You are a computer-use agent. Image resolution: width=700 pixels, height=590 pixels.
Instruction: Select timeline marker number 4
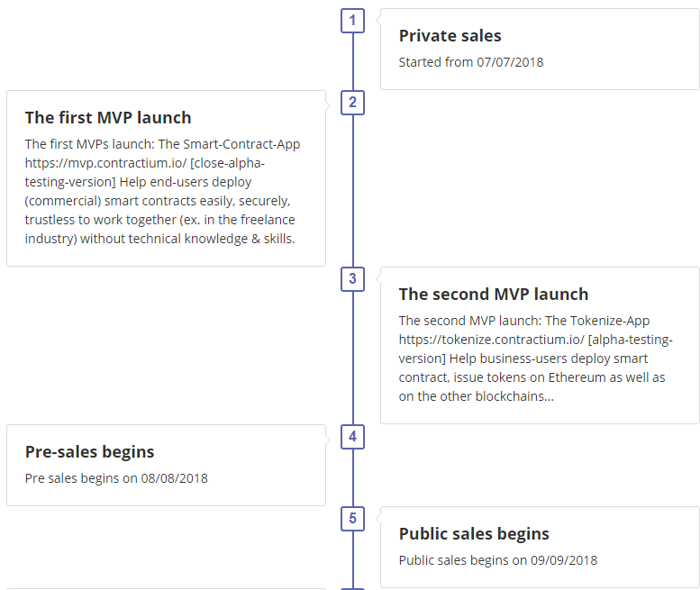352,437
